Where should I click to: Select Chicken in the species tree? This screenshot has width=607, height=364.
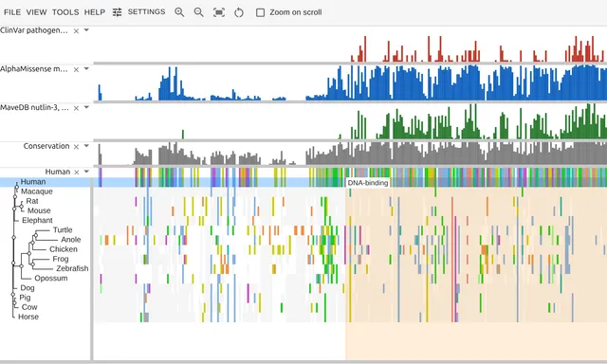pyautogui.click(x=64, y=249)
